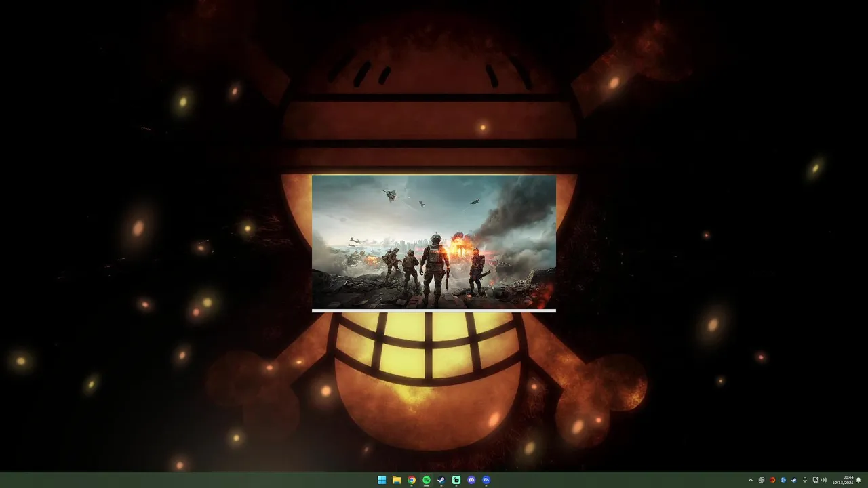Open the notifications bell

click(859, 480)
